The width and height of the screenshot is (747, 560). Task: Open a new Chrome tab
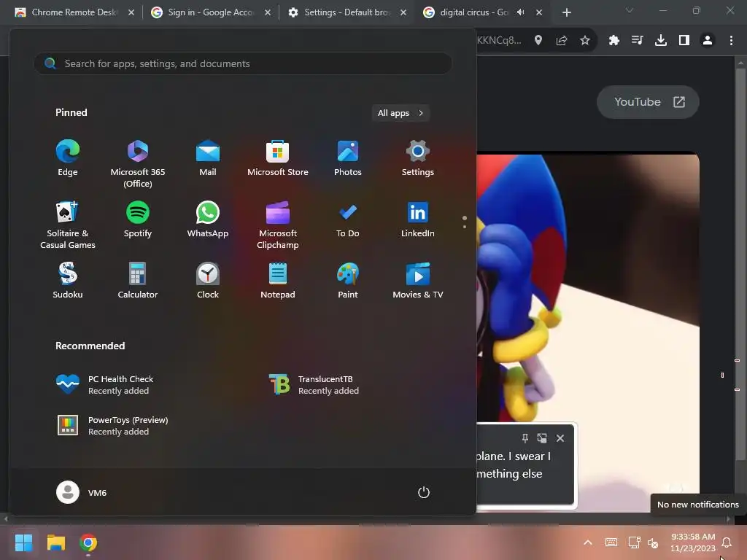pos(566,12)
